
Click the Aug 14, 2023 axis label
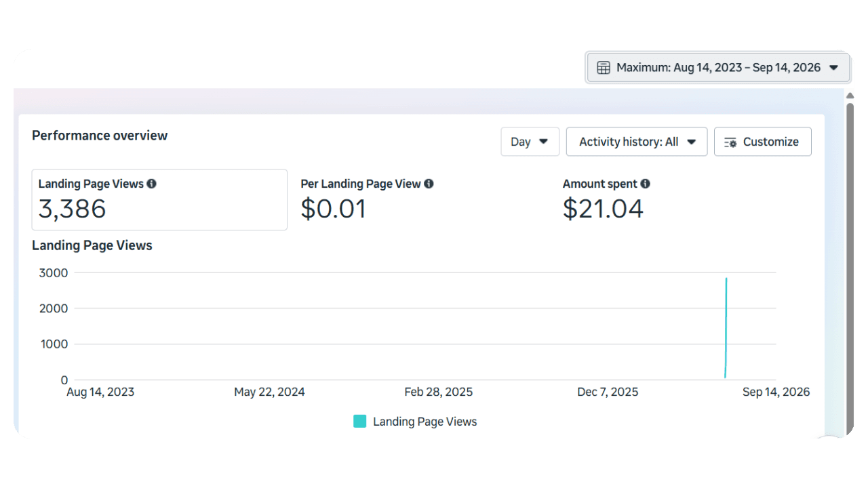100,392
